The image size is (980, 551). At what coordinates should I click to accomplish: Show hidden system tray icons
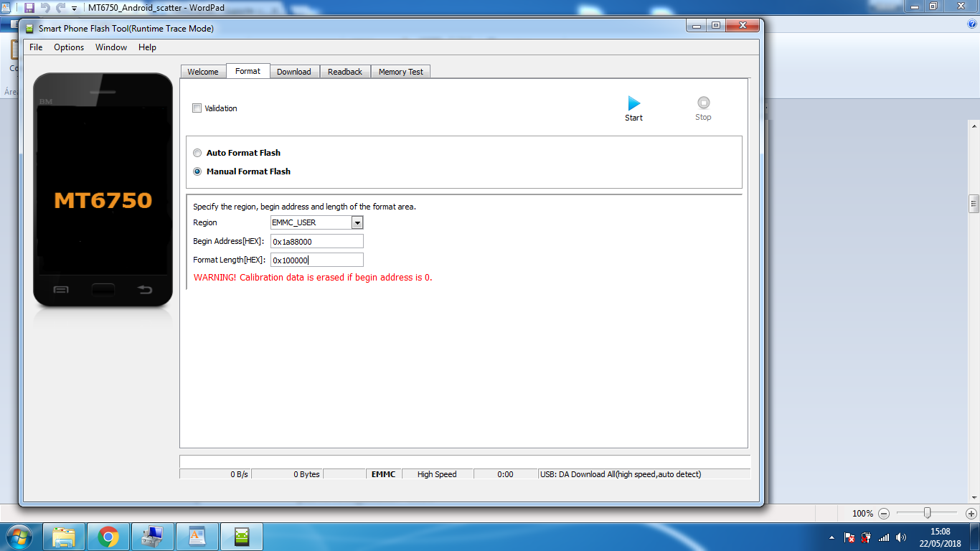[x=831, y=537]
